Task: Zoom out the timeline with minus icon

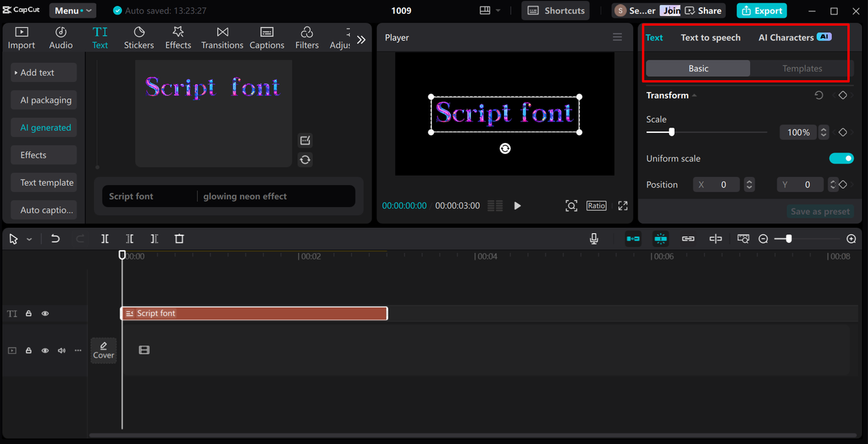Action: click(x=764, y=239)
